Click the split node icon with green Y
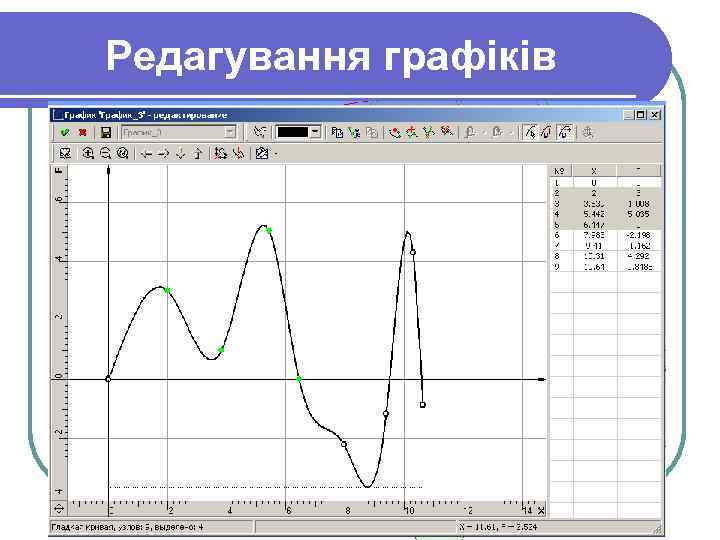Image resolution: width=720 pixels, height=540 pixels. 429,133
